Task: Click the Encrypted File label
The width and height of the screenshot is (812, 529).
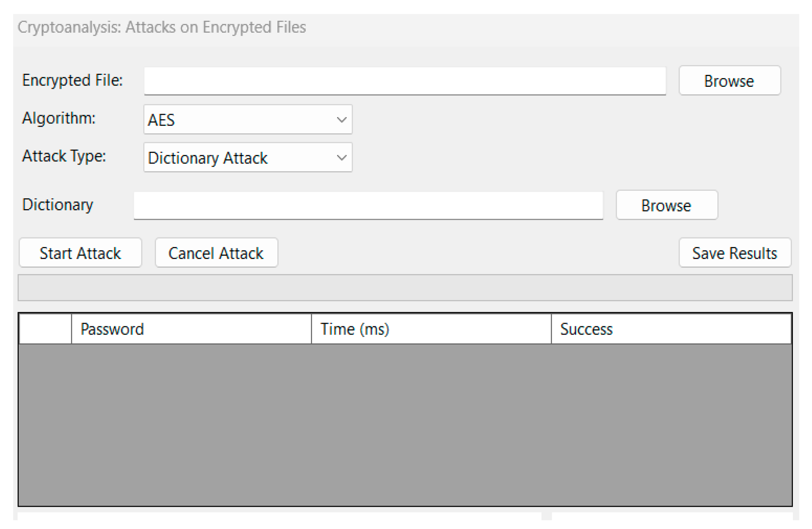Action: [73, 80]
